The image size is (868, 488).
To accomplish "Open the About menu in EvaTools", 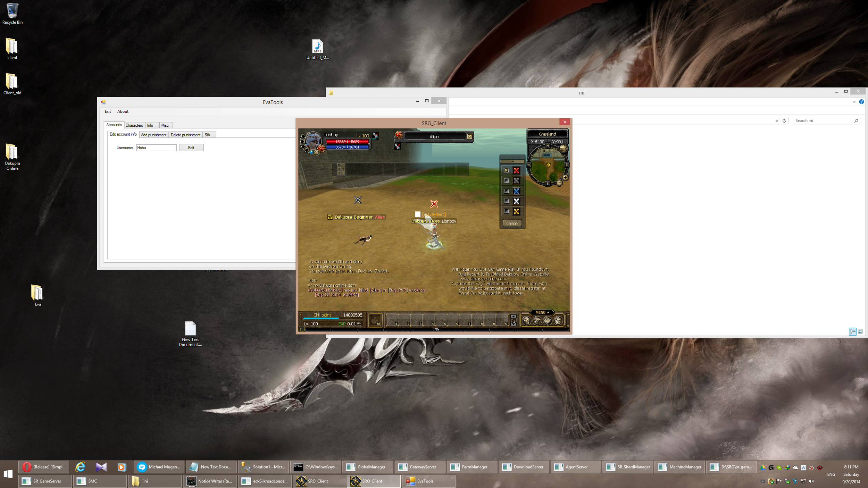I will tap(123, 111).
